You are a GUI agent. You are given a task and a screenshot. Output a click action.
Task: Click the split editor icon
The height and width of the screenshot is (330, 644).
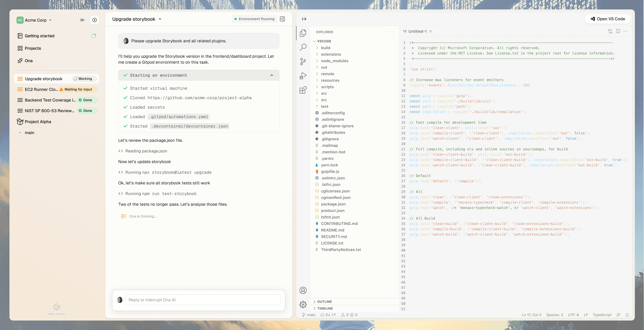coord(618,31)
